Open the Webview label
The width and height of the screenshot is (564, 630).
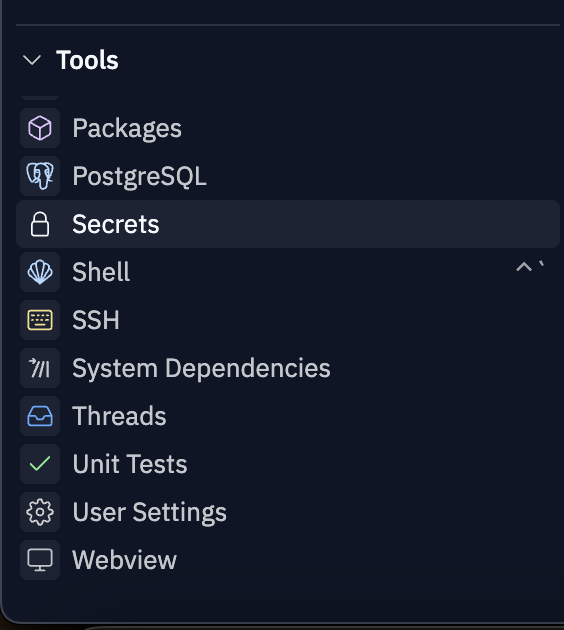pyautogui.click(x=125, y=560)
